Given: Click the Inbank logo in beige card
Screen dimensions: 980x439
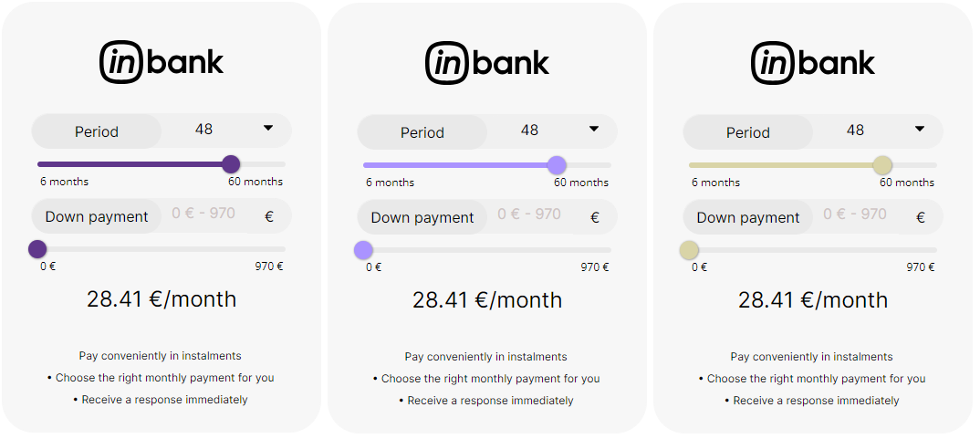Looking at the screenshot, I should tap(813, 62).
